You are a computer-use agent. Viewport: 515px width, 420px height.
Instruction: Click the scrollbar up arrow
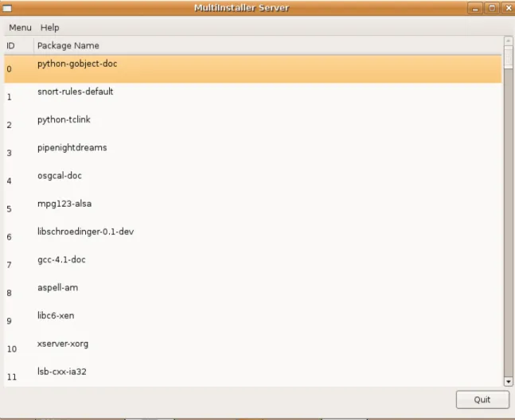point(509,41)
